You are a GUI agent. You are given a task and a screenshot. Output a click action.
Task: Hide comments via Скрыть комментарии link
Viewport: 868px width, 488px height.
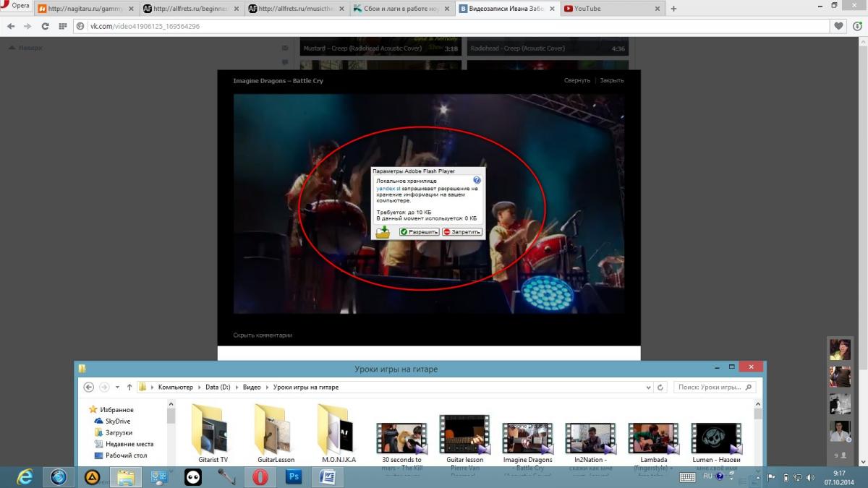pyautogui.click(x=263, y=335)
